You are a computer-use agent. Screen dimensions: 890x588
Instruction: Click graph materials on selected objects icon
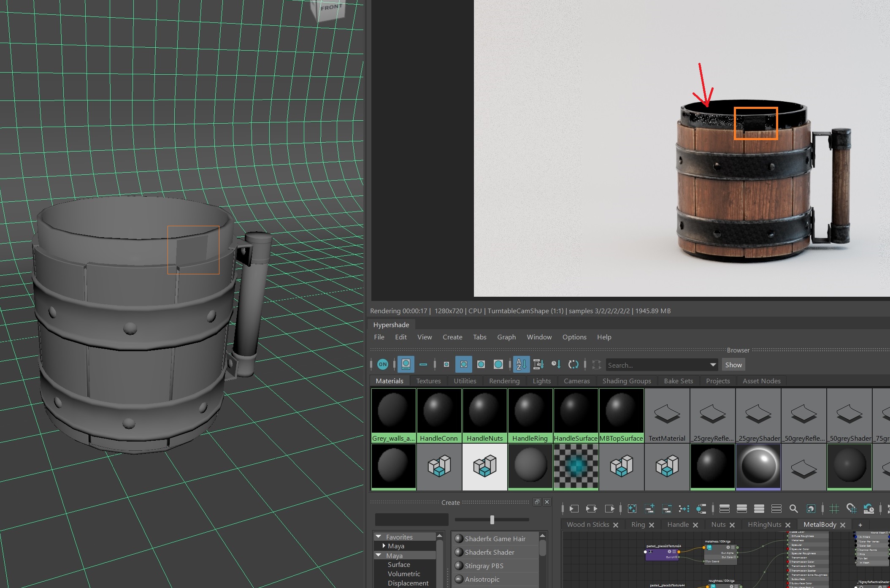701,509
